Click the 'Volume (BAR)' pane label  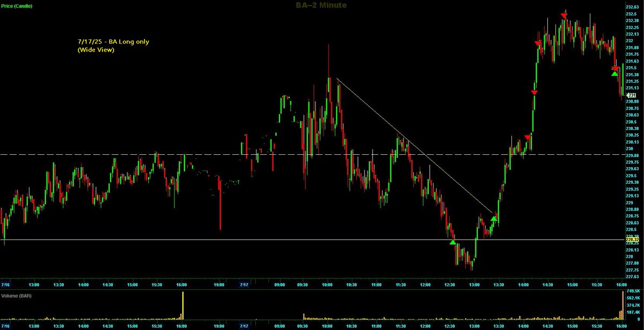(17, 295)
